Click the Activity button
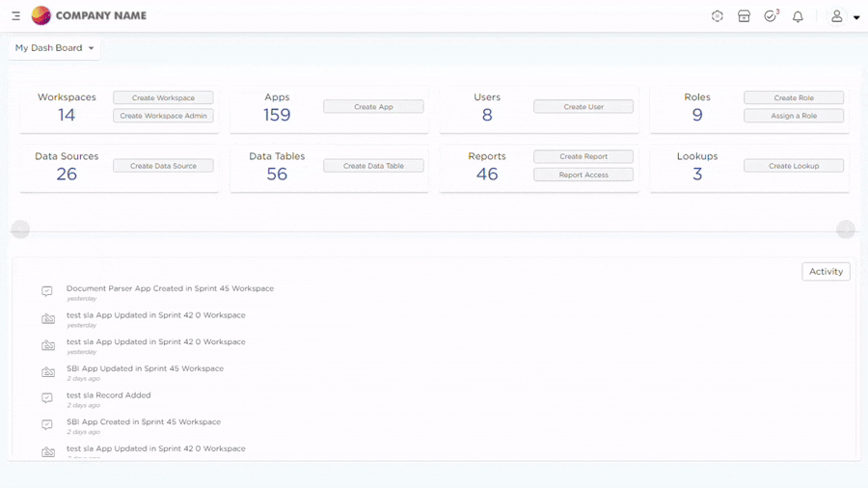 pyautogui.click(x=826, y=272)
